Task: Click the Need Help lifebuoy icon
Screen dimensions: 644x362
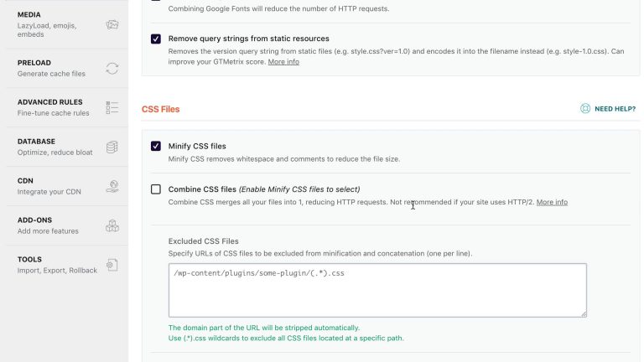Action: [x=585, y=108]
